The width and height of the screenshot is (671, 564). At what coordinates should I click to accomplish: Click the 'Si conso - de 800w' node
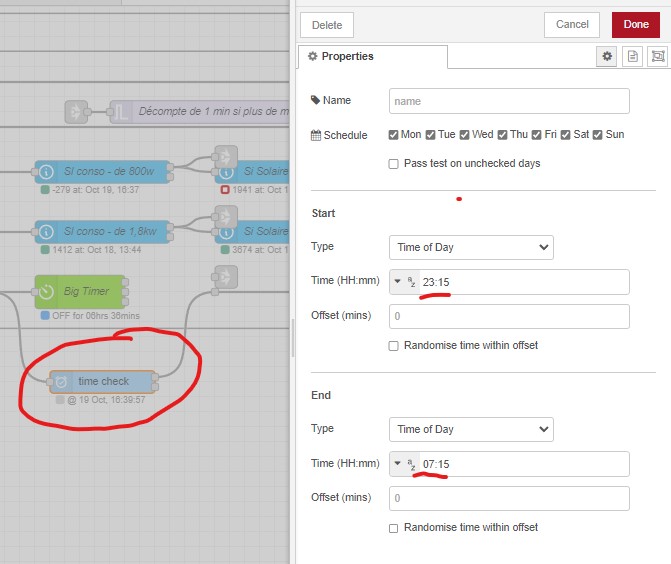tap(102, 171)
